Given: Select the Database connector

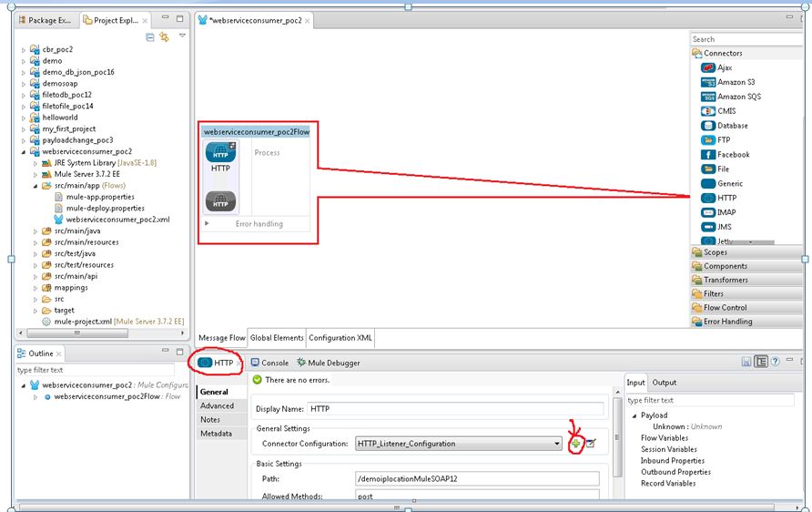Looking at the screenshot, I should click(x=724, y=126).
